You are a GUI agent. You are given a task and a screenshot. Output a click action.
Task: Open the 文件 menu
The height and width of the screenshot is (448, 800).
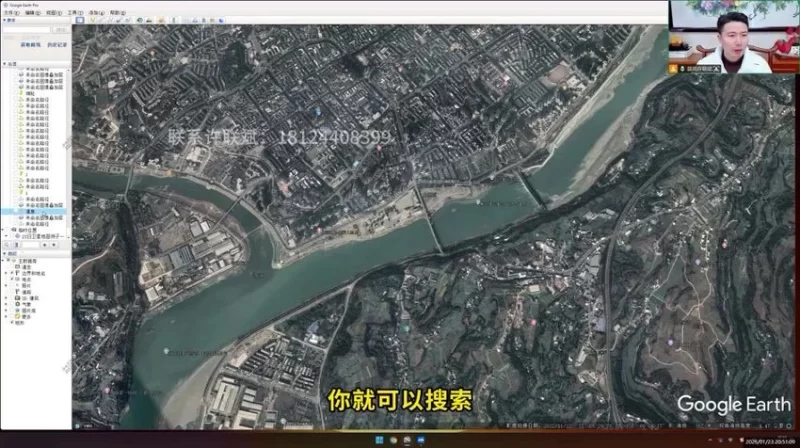[11, 12]
